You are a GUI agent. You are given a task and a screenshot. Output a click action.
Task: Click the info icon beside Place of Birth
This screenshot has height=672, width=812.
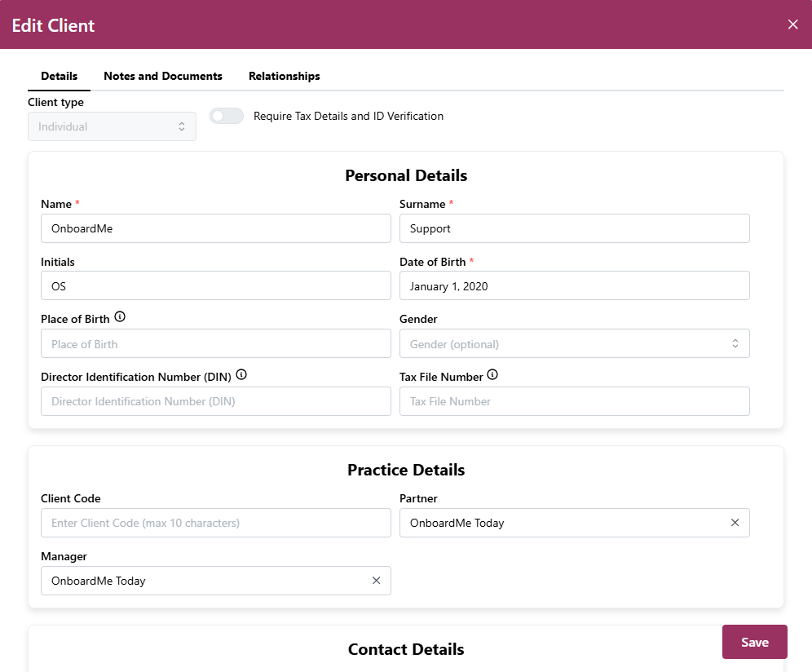(120, 316)
